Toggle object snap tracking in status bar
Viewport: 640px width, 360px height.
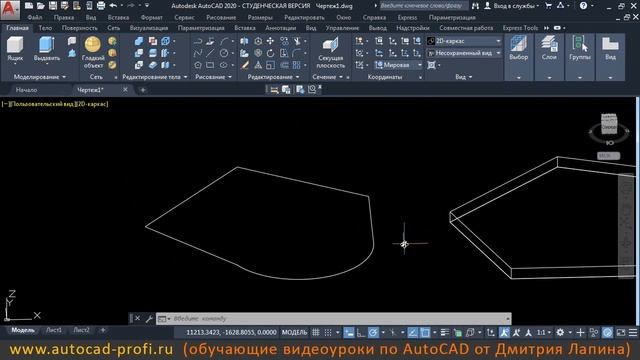tap(413, 333)
